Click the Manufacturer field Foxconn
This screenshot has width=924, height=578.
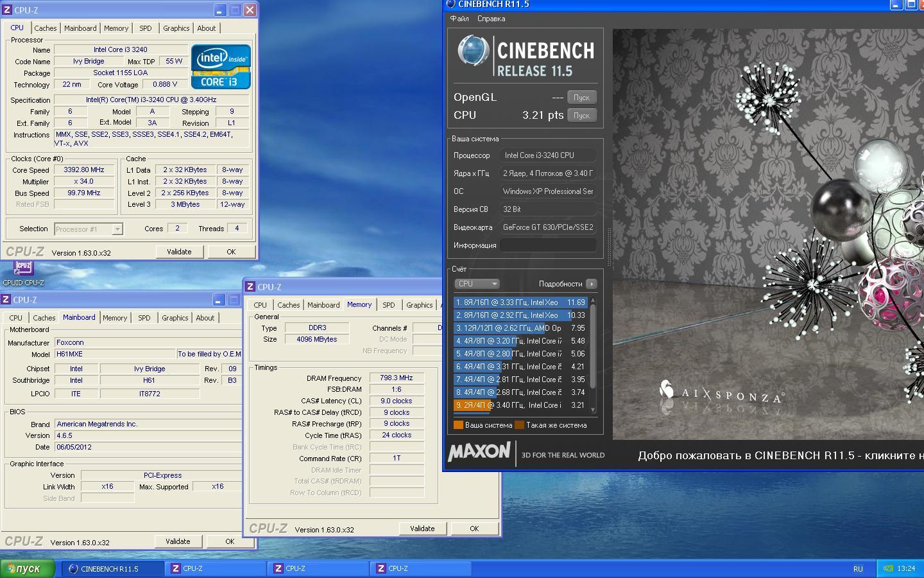[148, 342]
